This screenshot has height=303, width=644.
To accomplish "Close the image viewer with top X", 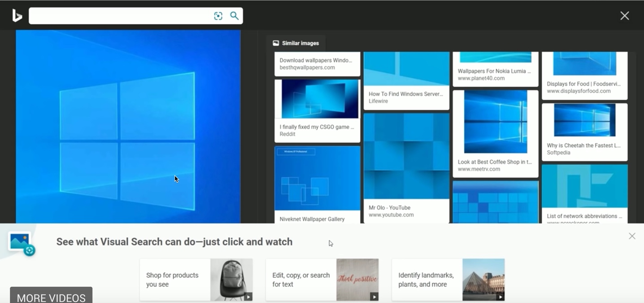I will coord(624,16).
